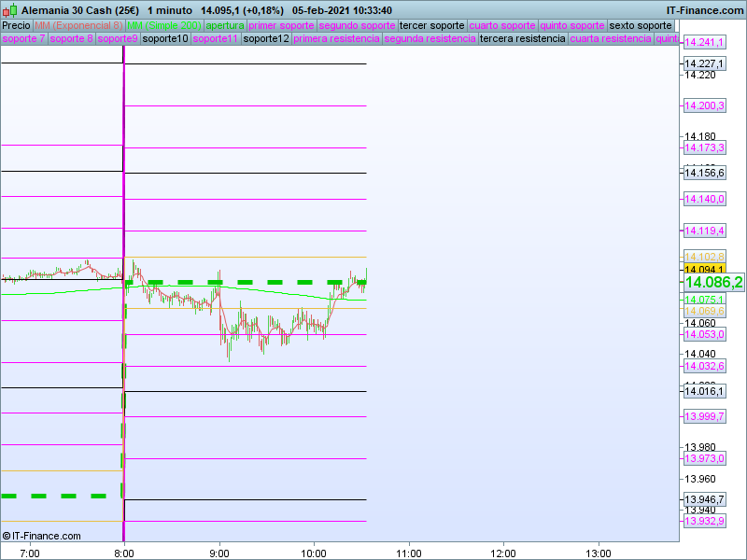Click the © IT-Finance.com copyright text
The height and width of the screenshot is (560, 747).
pos(42,536)
